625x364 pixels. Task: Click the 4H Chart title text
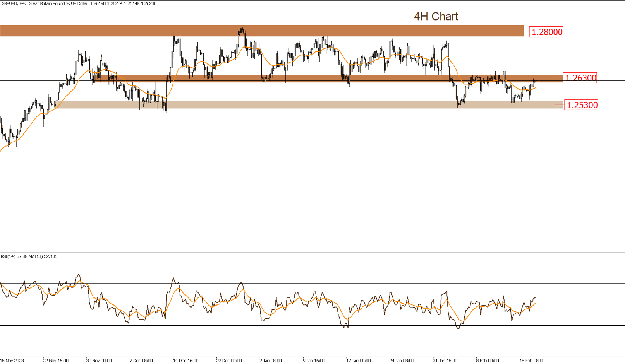coord(436,16)
